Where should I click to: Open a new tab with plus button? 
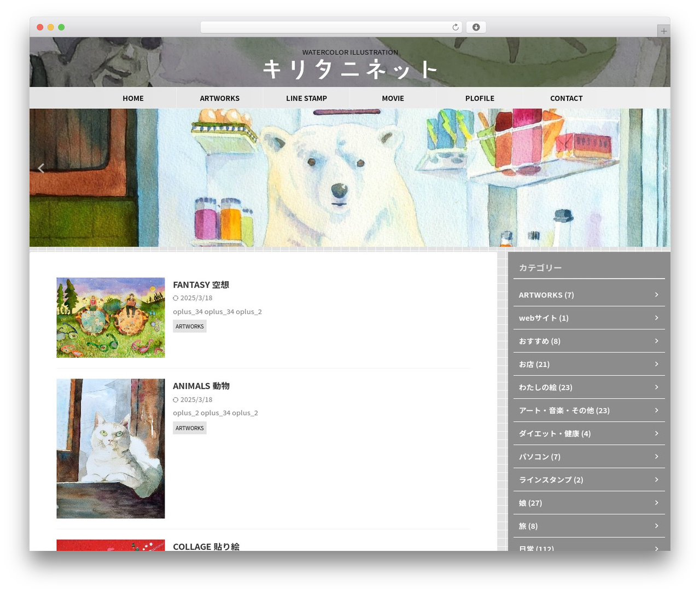pyautogui.click(x=663, y=31)
